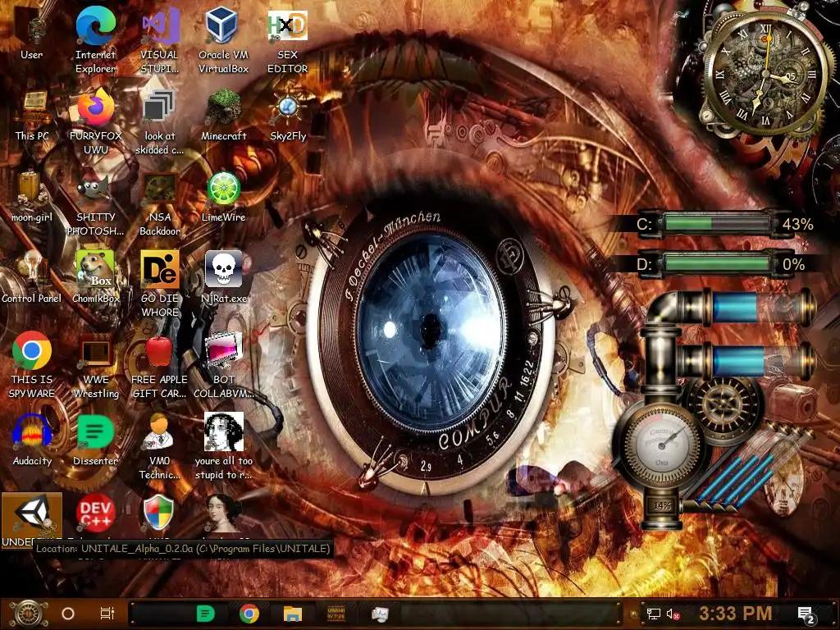Select the 'youre all too stupid to r...' icon
Screen dimensions: 840x630
click(x=224, y=447)
